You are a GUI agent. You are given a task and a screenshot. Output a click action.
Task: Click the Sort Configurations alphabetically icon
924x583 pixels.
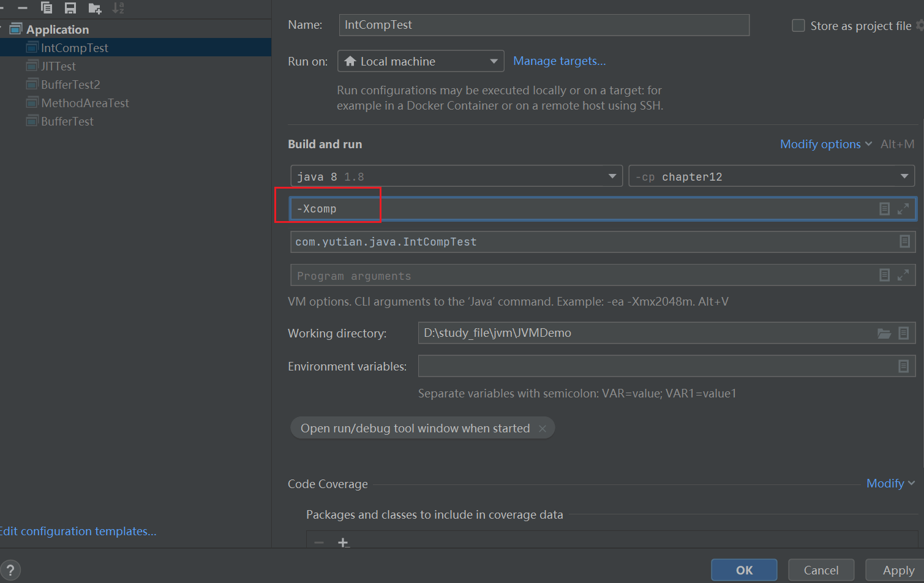[x=118, y=8]
